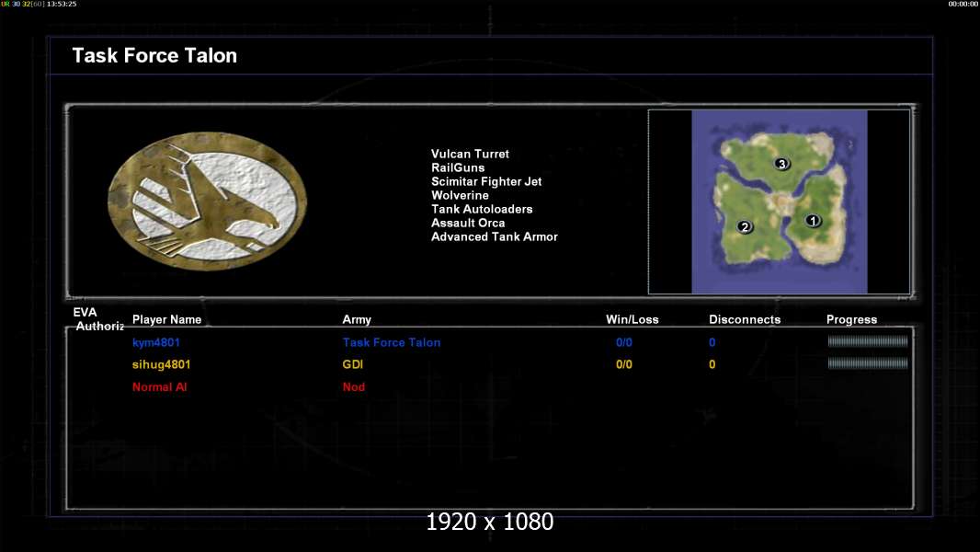Click the Task Force Talon eagle emblem
Image resolution: width=980 pixels, height=552 pixels.
coord(208,201)
